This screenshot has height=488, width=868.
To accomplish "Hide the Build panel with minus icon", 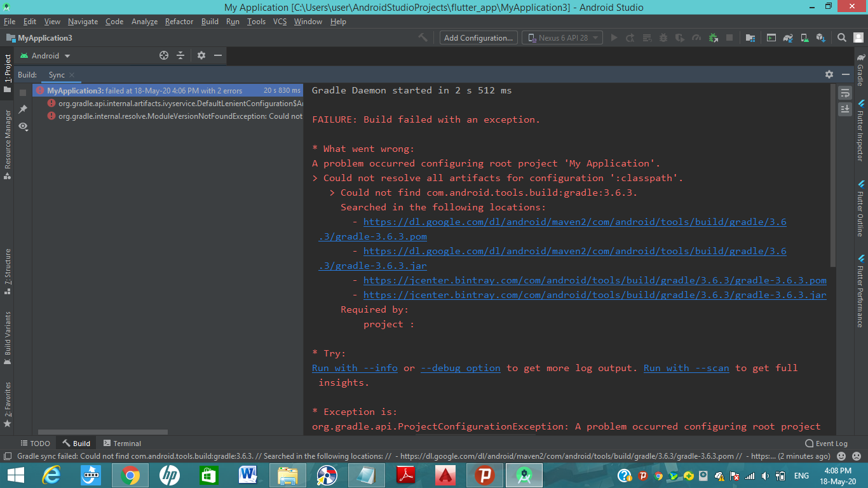I will click(845, 74).
